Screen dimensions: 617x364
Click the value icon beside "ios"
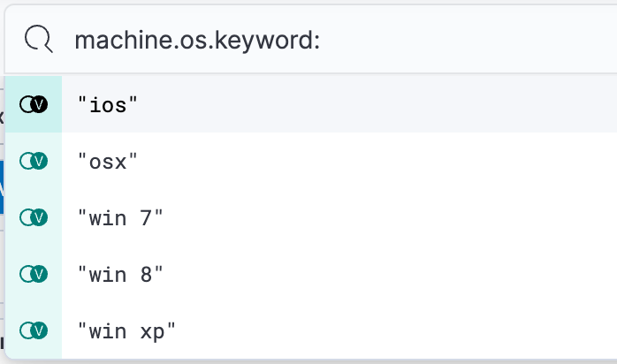pyautogui.click(x=33, y=104)
